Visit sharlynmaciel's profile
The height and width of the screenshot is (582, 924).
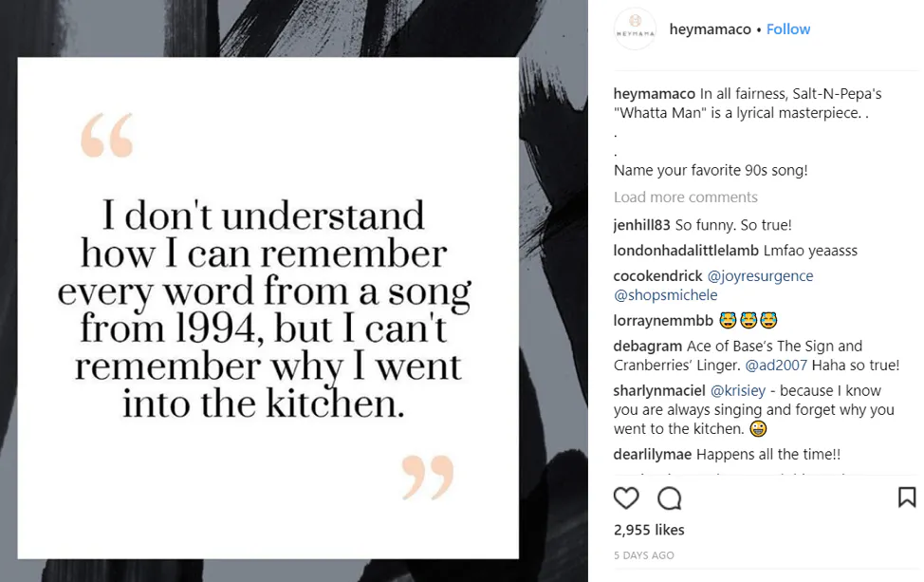(659, 391)
